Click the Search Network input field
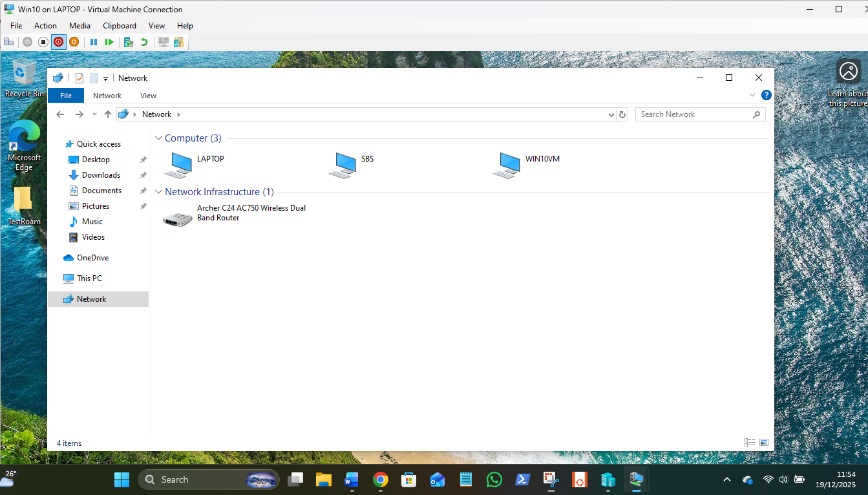Screen dimensions: 868x495 [694, 114]
